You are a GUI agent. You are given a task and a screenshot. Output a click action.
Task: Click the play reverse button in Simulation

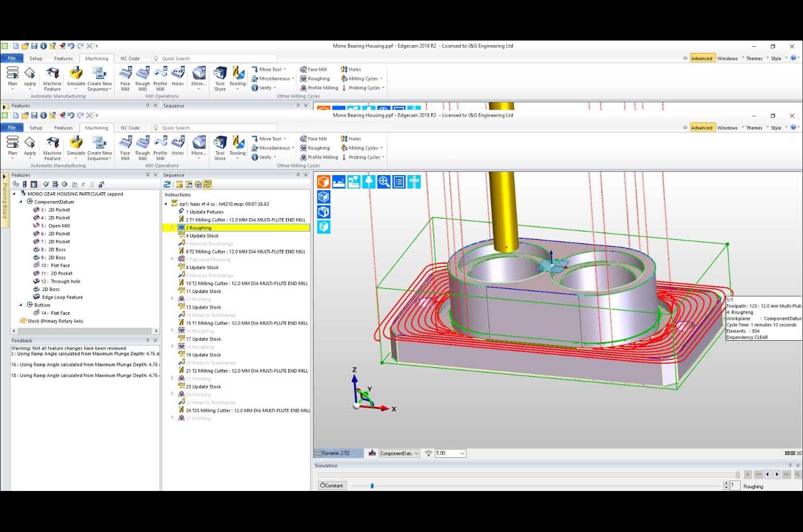[767, 474]
